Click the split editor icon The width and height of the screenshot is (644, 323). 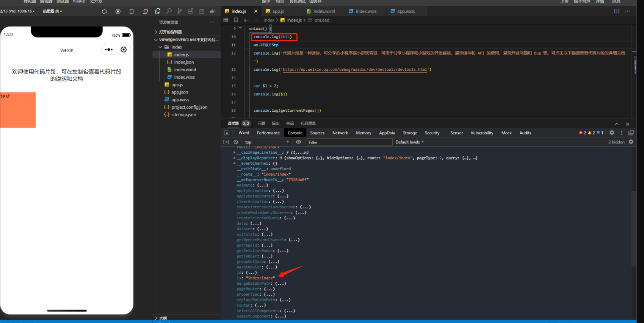617,11
